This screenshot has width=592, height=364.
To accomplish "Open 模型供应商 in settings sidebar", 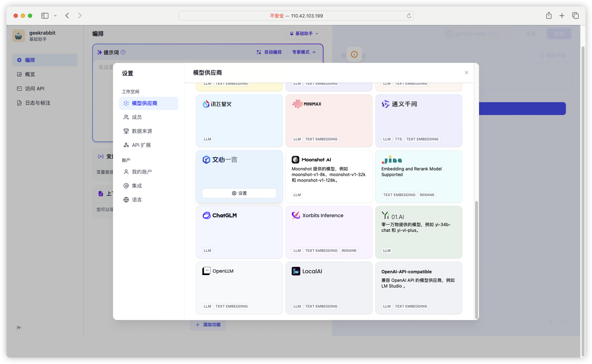I will coord(149,103).
